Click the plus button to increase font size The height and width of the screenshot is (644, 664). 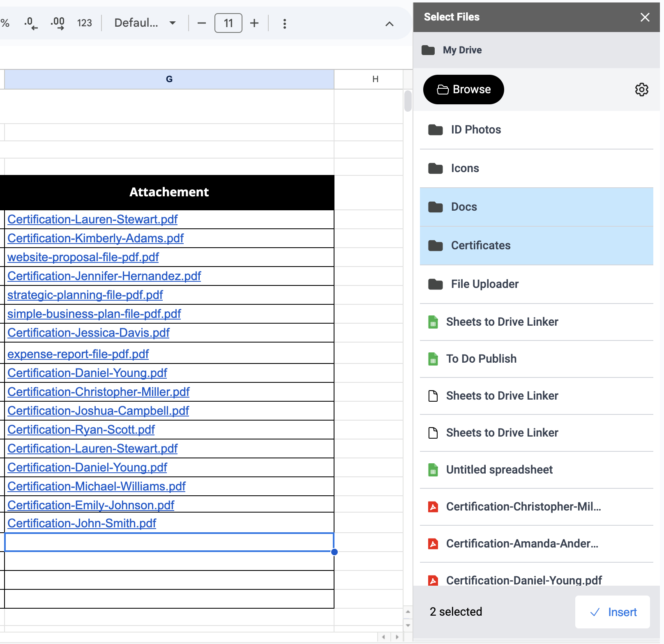coord(254,23)
